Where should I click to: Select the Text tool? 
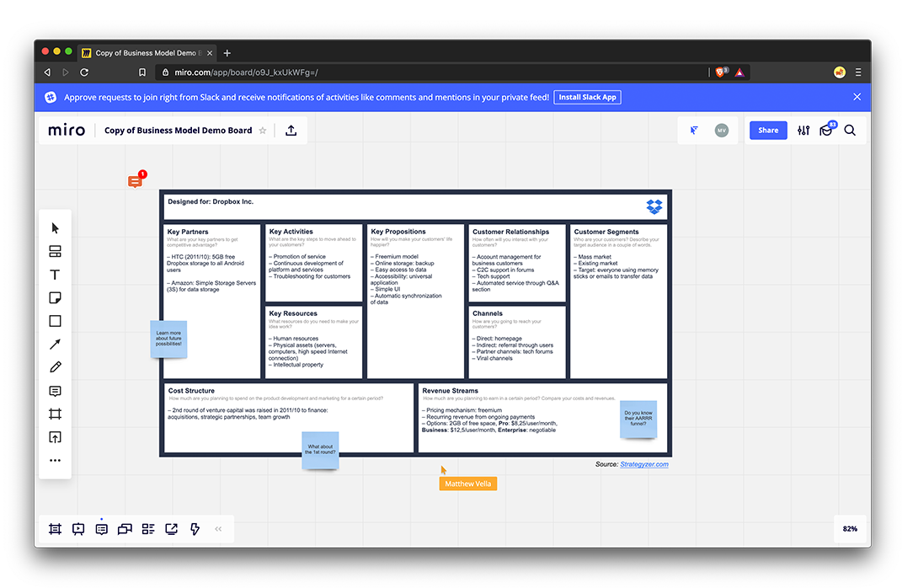coord(56,275)
